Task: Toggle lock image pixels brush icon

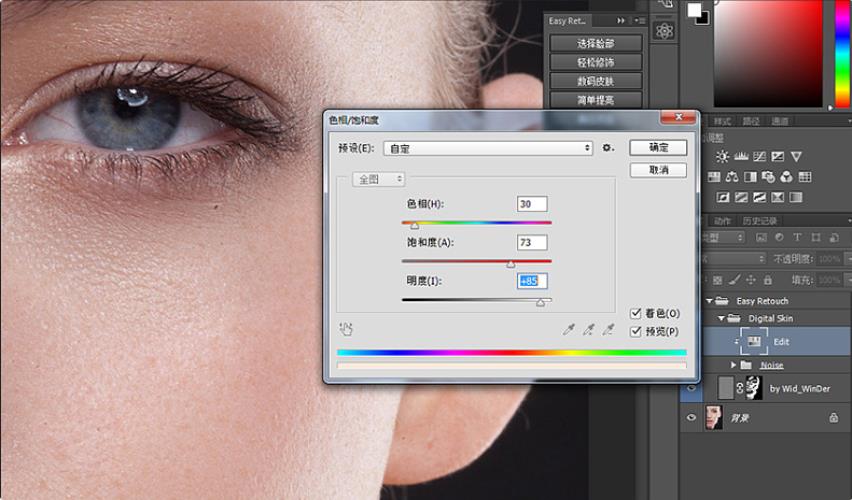Action: click(x=734, y=280)
